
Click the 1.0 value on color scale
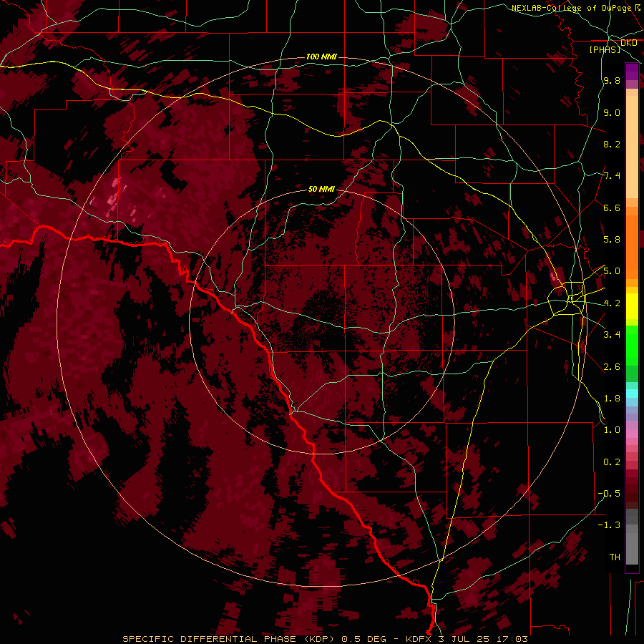612,430
